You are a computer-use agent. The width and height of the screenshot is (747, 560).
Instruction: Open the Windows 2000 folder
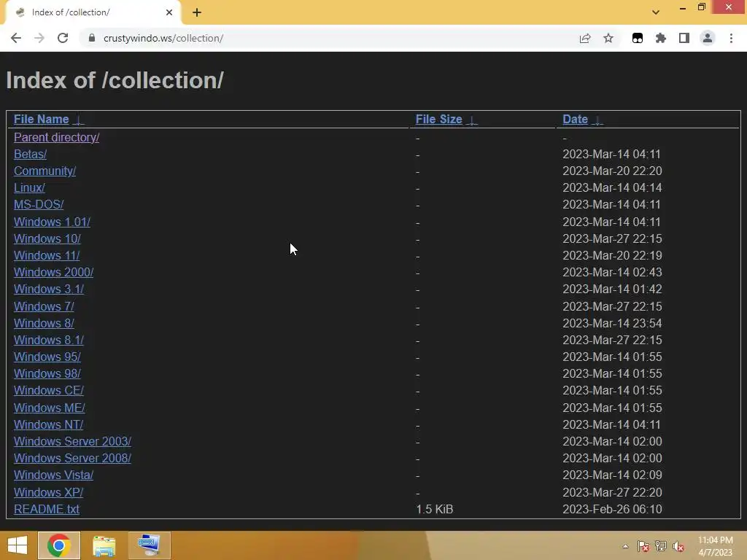53,272
